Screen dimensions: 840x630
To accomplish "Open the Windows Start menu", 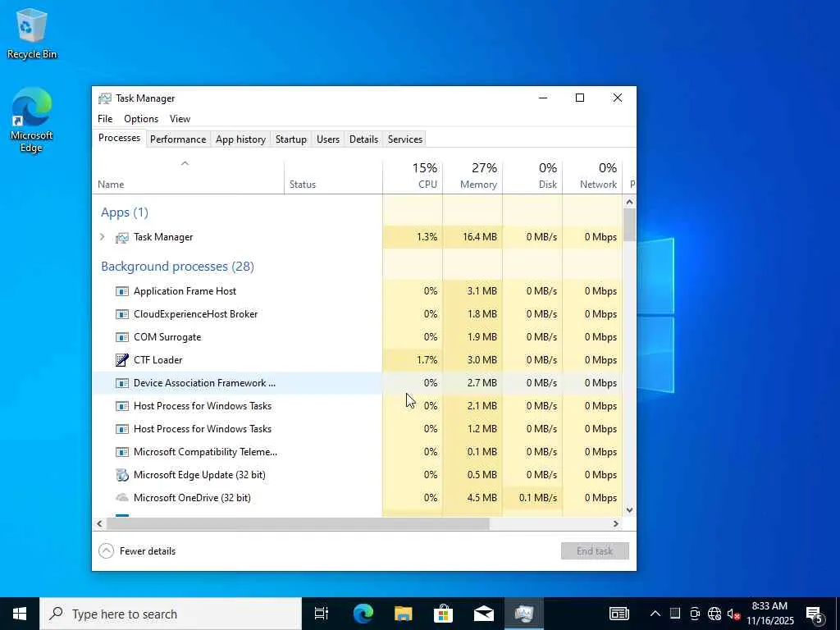I will pyautogui.click(x=20, y=614).
